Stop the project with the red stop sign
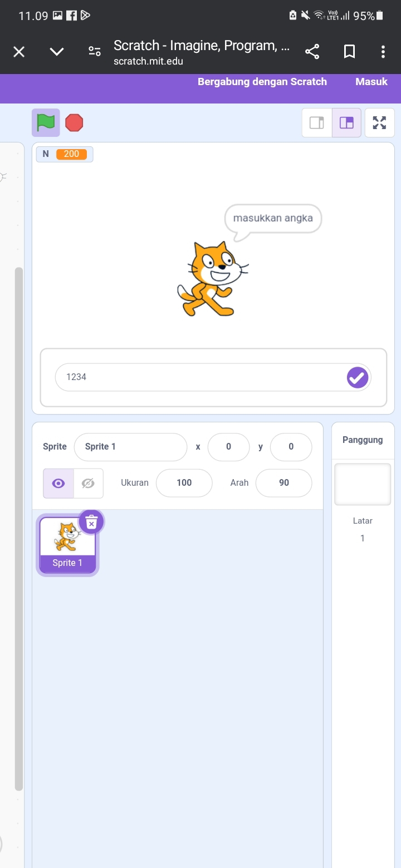 pos(74,122)
